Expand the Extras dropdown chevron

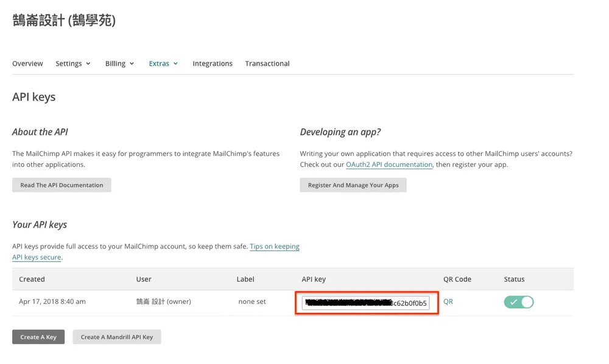(175, 64)
